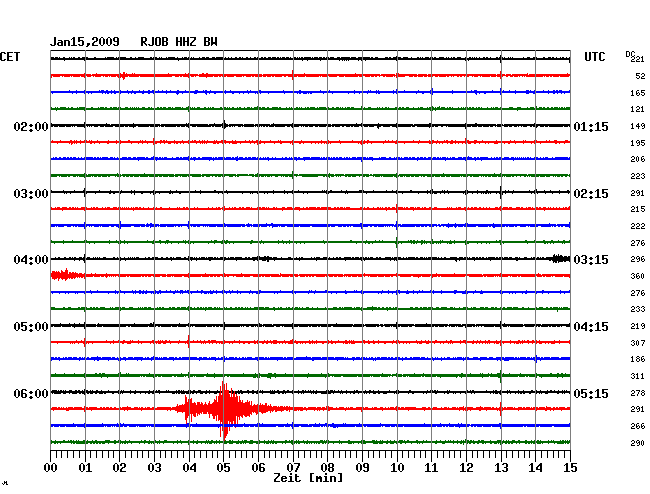This screenshot has height=494, width=650.
Task: Click minute tick label 10 on axis
Action: point(397,468)
